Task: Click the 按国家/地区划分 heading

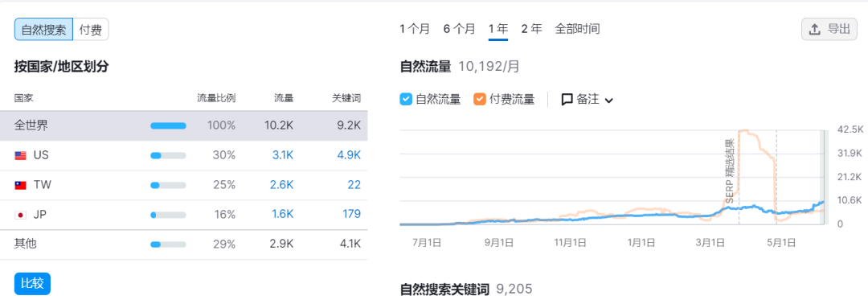Action: click(x=61, y=67)
